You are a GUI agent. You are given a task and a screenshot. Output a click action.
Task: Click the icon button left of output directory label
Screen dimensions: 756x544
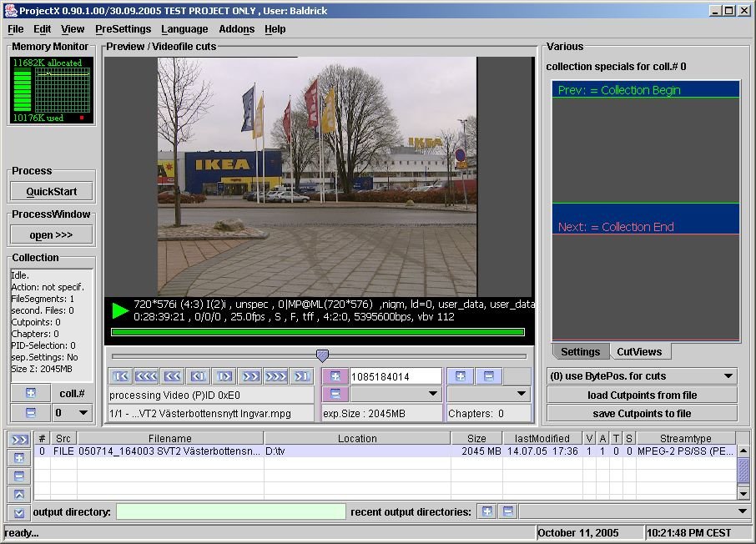[x=19, y=512]
